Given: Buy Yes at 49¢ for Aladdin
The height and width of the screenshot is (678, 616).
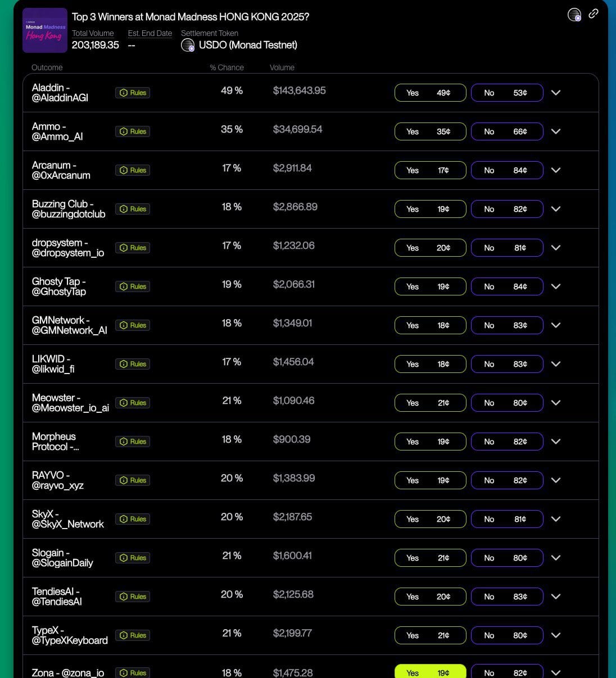Looking at the screenshot, I should [431, 93].
